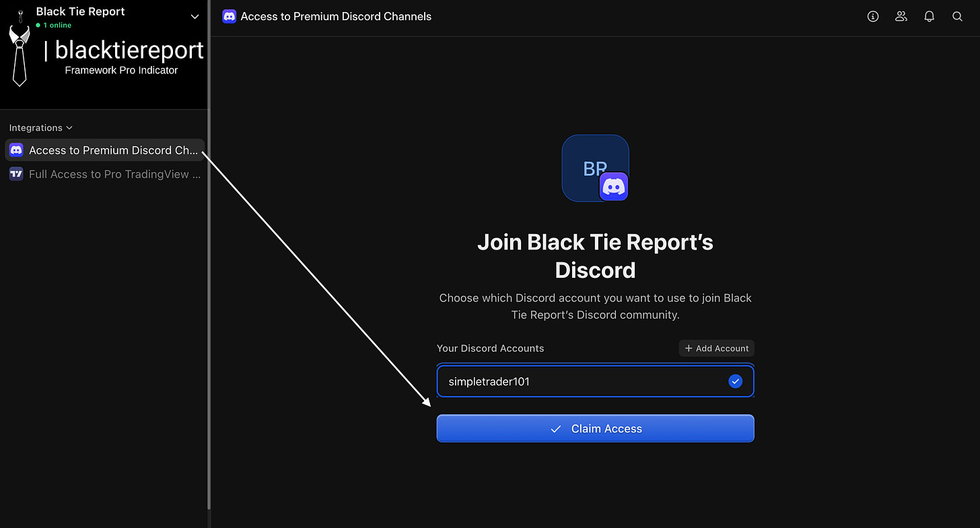Viewport: 980px width, 528px height.
Task: Select the simpletrader101 account row
Action: pyautogui.click(x=596, y=381)
